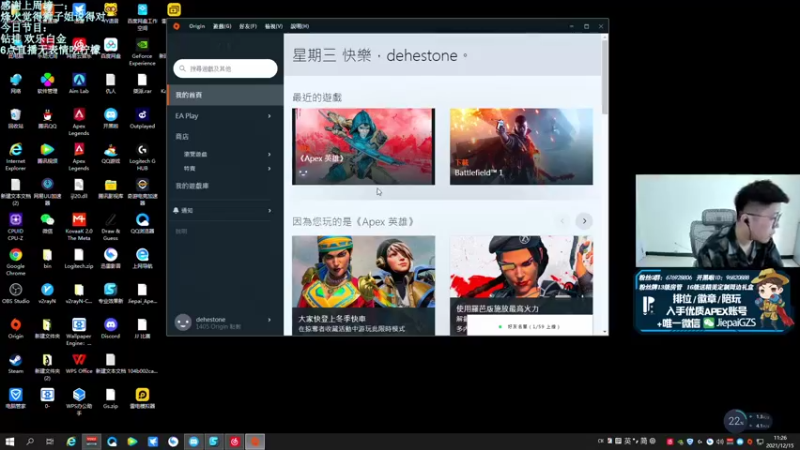Viewport: 800px width, 450px height.
Task: Open the 遊戲(G) menu
Action: point(222,26)
